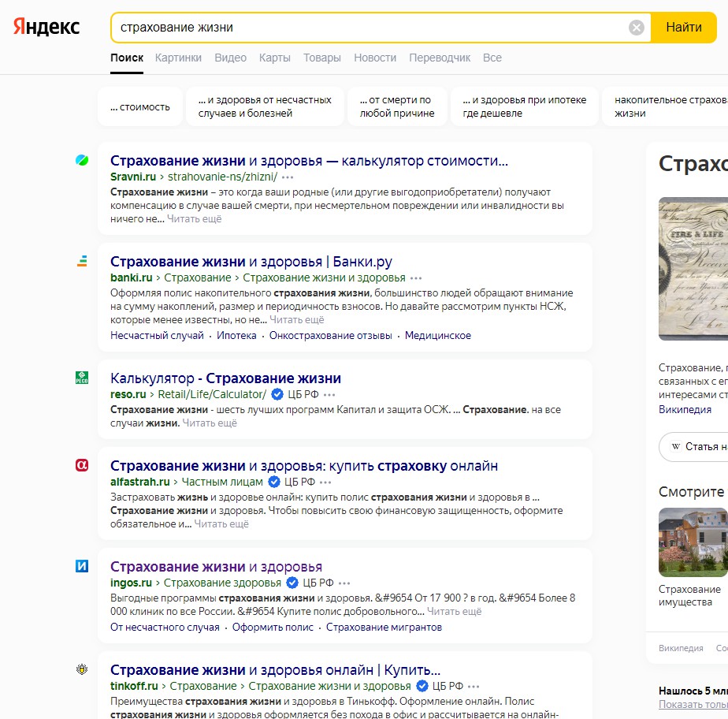Switch to Товары tab

322,58
